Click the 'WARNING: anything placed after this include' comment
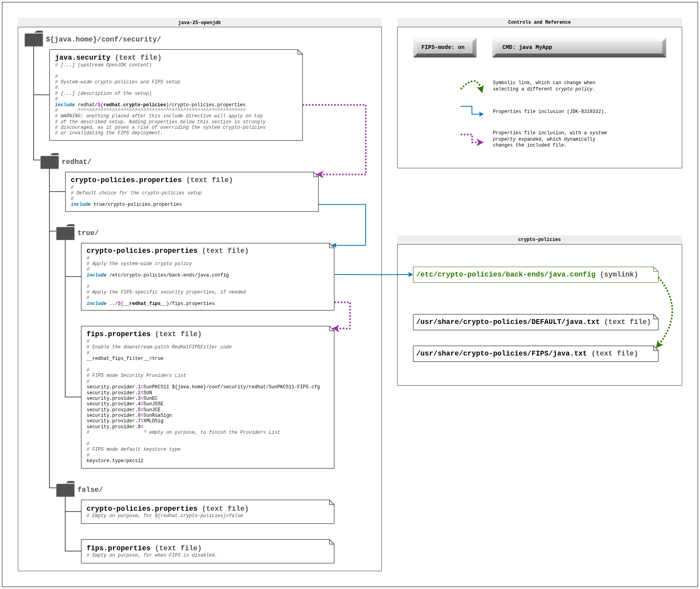 pos(159,116)
